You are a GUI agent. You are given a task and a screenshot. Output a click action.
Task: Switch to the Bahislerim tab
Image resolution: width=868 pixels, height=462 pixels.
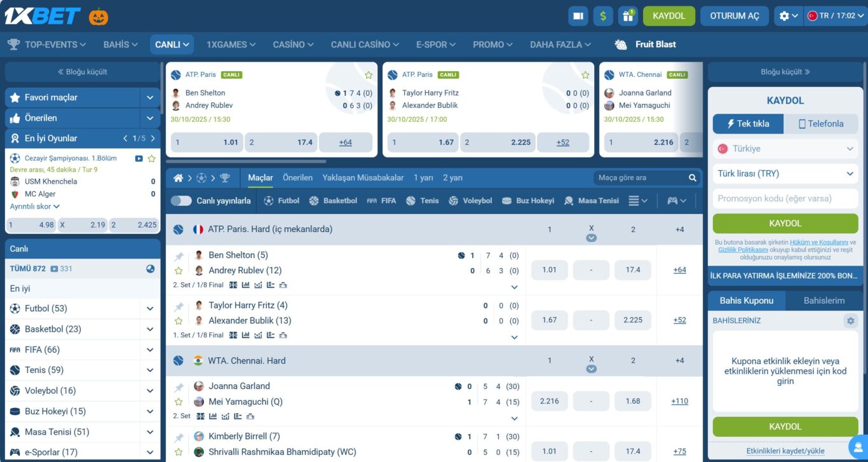point(824,301)
